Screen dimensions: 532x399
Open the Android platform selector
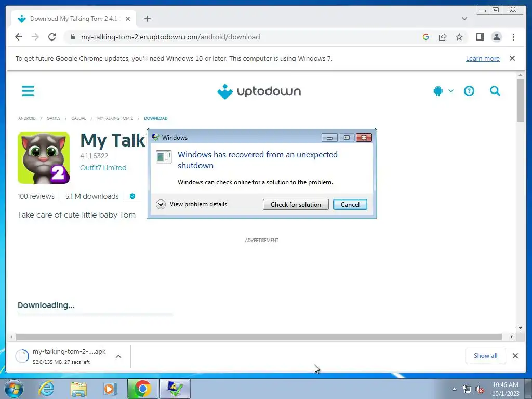coord(443,91)
